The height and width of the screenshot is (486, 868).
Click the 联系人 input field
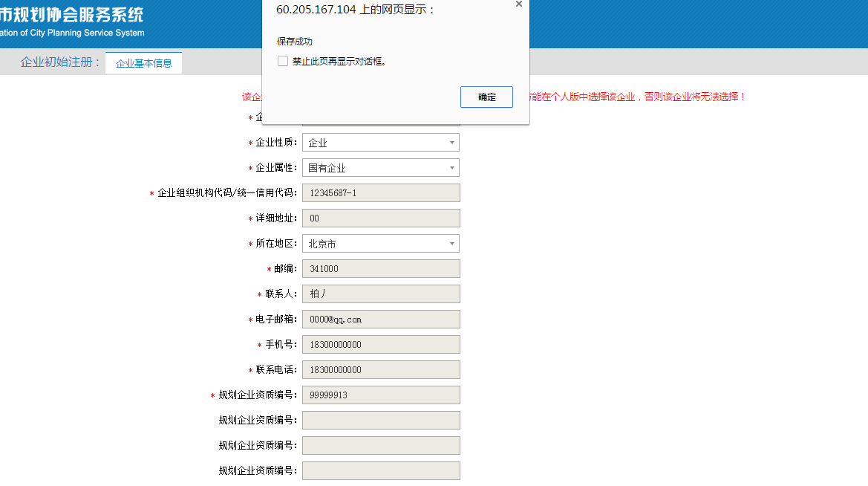tap(381, 294)
